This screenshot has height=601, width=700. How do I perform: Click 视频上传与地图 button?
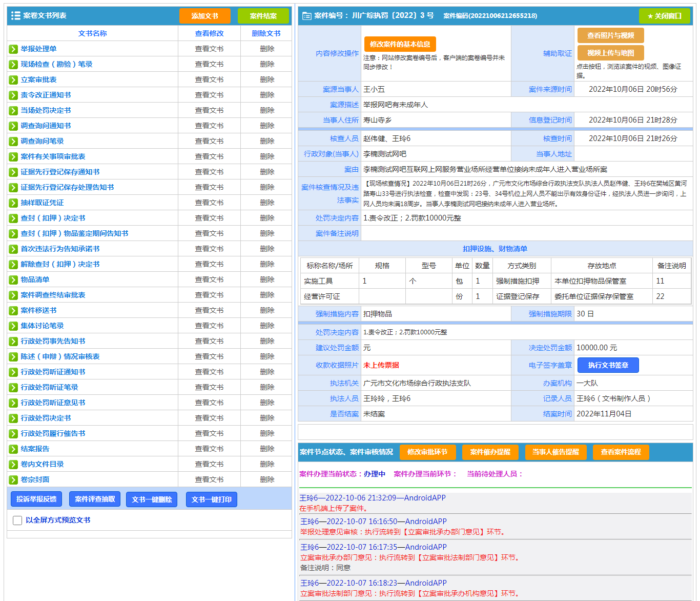pos(611,53)
